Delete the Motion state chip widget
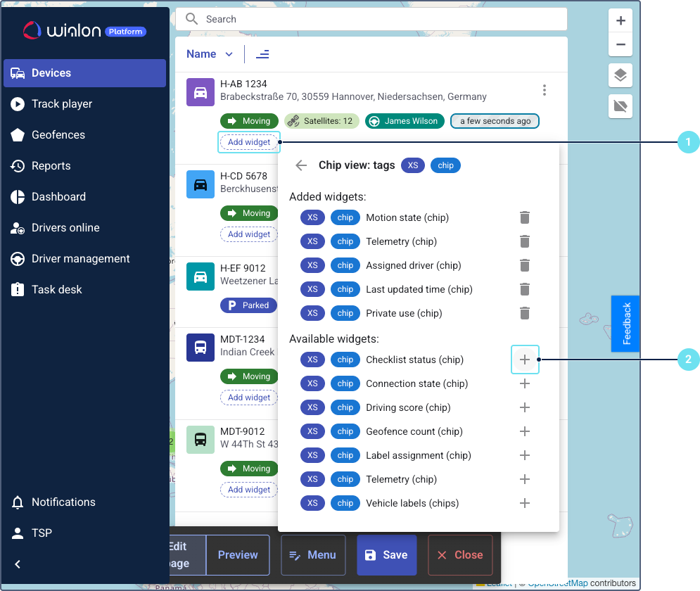700x591 pixels. coord(524,217)
